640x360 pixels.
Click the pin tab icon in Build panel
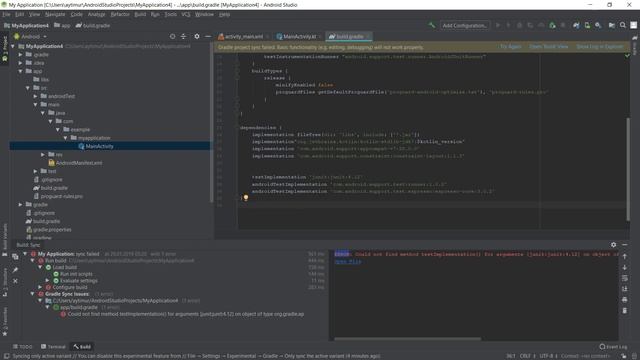(15, 270)
